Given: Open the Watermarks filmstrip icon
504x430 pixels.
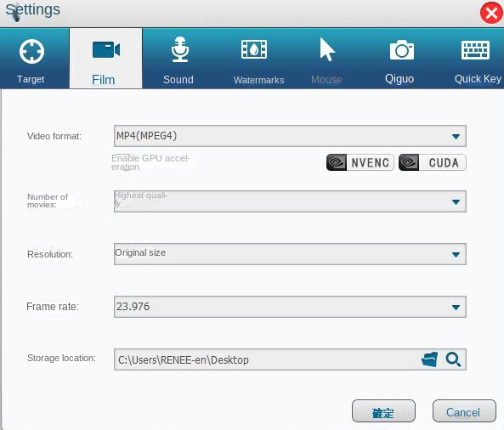Looking at the screenshot, I should click(x=254, y=49).
